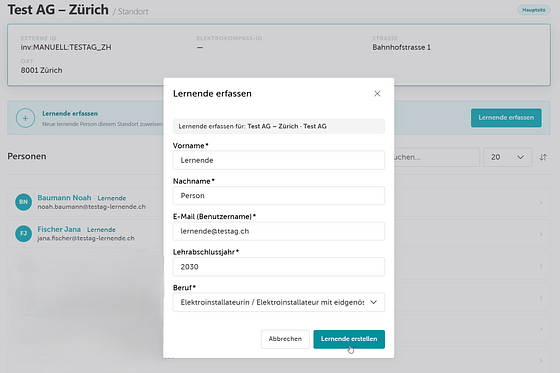
Task: Click the Lernende tag next to Fischer Jana
Action: coord(101,230)
